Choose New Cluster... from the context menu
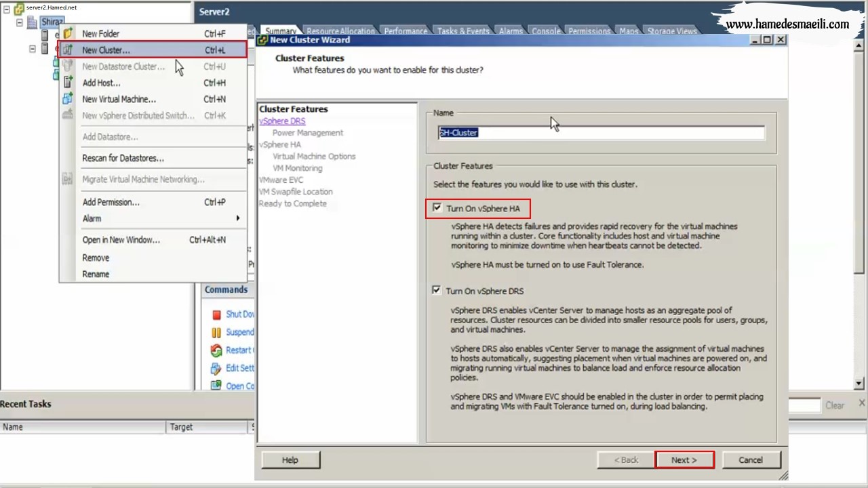The width and height of the screenshot is (868, 488). (153, 49)
